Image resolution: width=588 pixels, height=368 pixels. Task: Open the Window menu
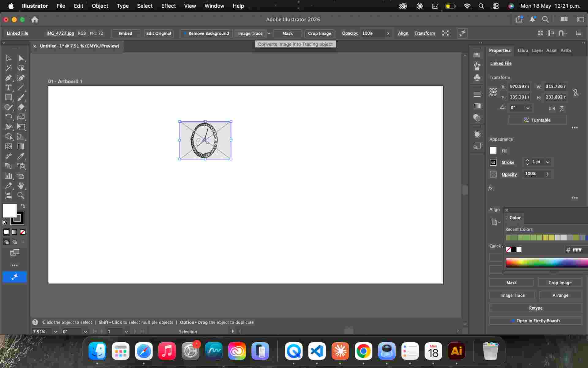click(x=214, y=6)
